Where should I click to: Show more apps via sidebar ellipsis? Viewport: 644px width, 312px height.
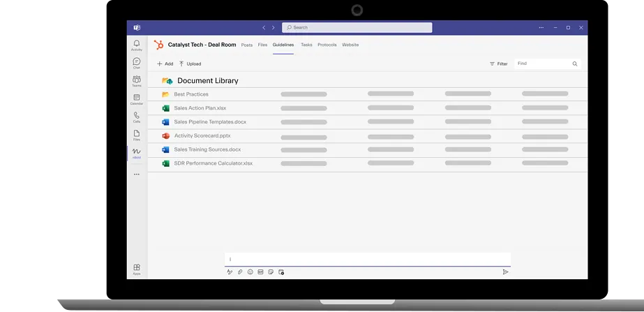click(x=137, y=174)
